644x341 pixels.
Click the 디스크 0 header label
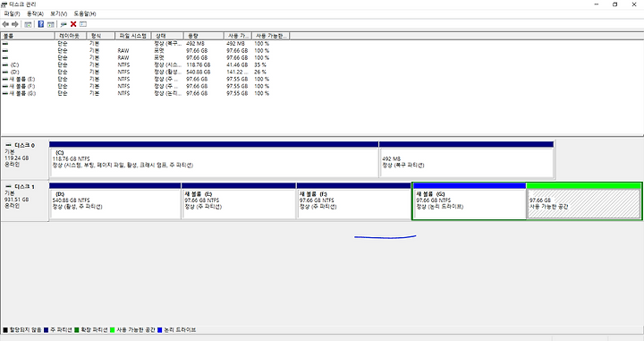tap(25, 145)
